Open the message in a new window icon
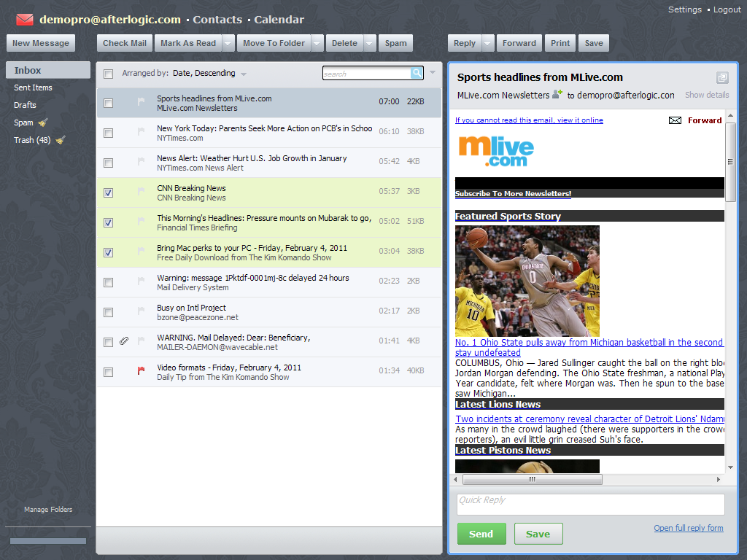 click(722, 77)
